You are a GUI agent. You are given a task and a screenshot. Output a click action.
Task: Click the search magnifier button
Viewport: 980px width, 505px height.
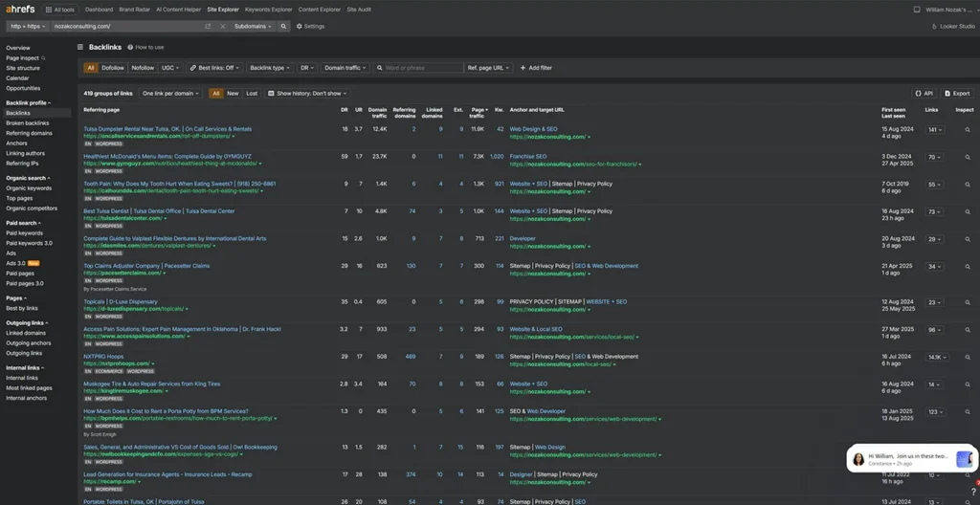[283, 26]
